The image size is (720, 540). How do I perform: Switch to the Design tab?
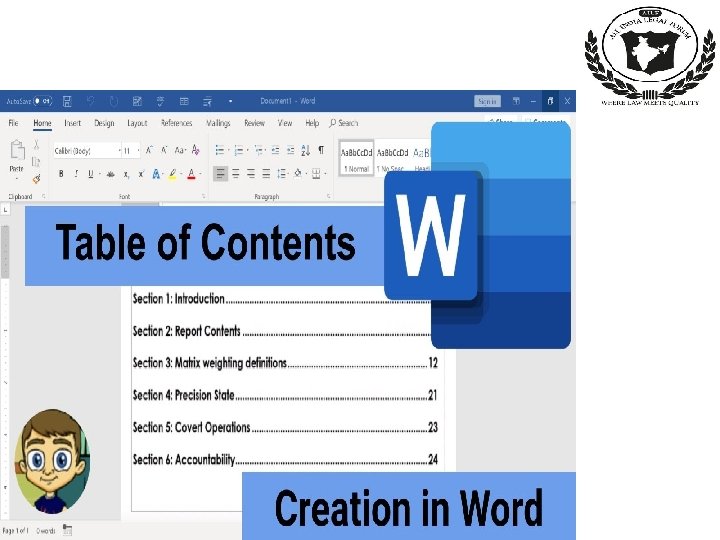pyautogui.click(x=104, y=123)
